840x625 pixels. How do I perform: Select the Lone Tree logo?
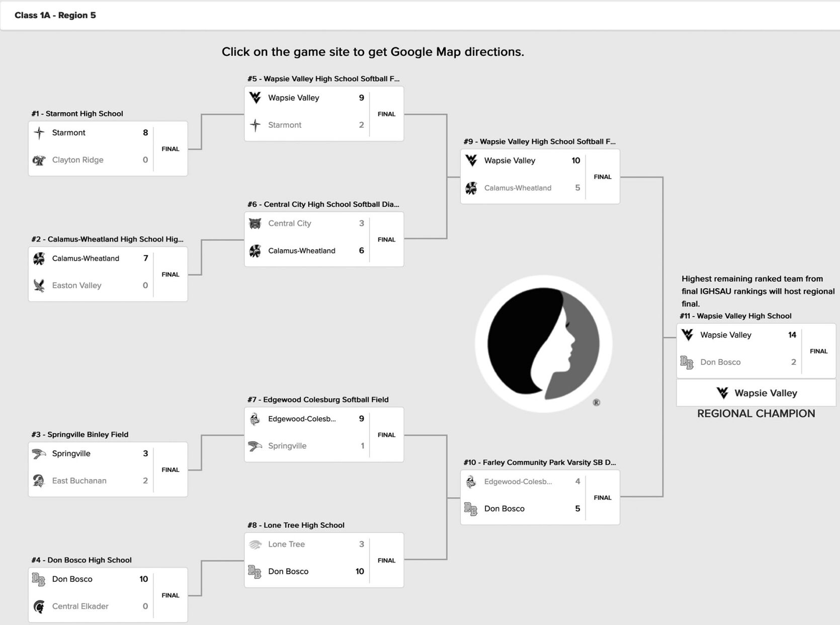(x=256, y=544)
